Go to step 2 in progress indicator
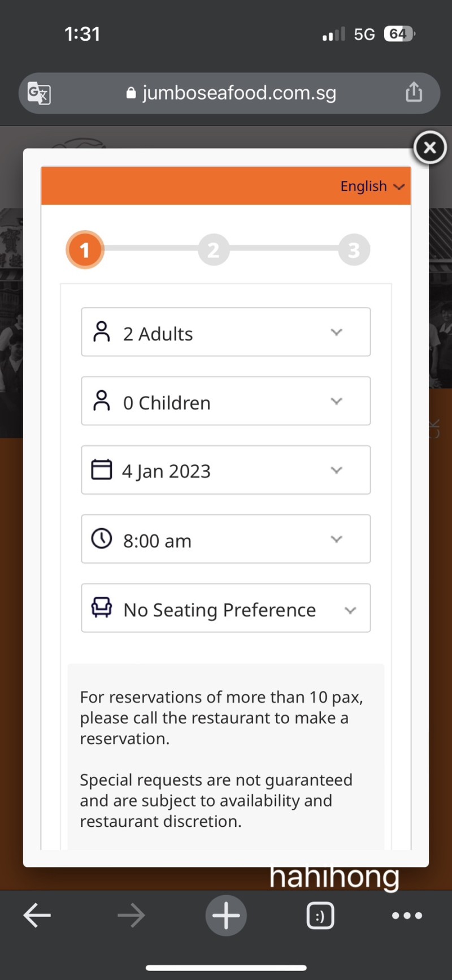The height and width of the screenshot is (980, 452). coord(214,249)
